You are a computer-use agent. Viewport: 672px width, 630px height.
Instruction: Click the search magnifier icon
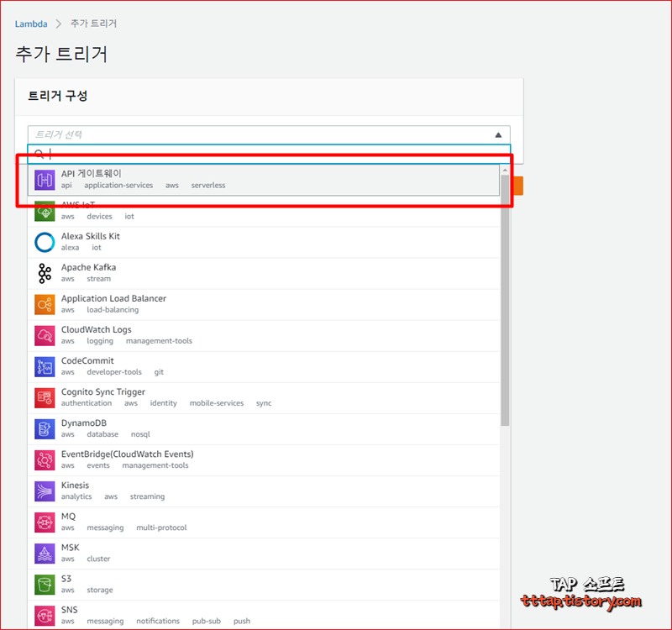coord(39,154)
